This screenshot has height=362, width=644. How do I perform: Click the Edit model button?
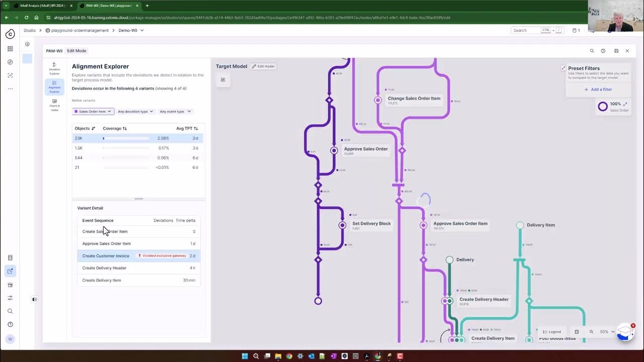pos(264,66)
